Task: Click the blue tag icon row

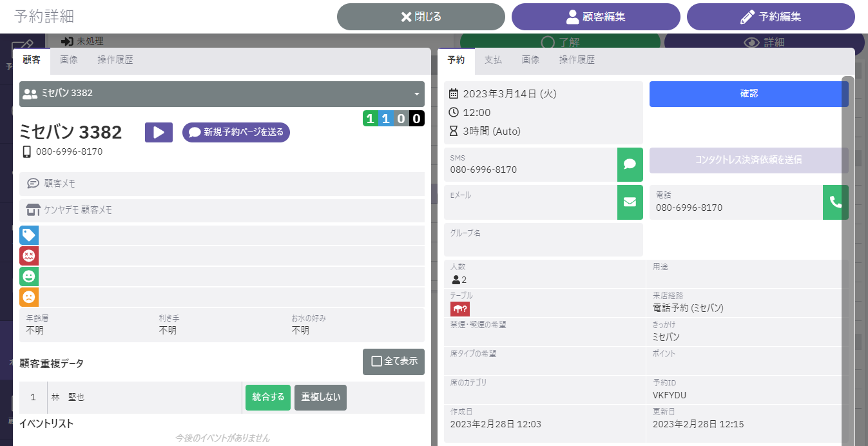Action: pos(222,235)
